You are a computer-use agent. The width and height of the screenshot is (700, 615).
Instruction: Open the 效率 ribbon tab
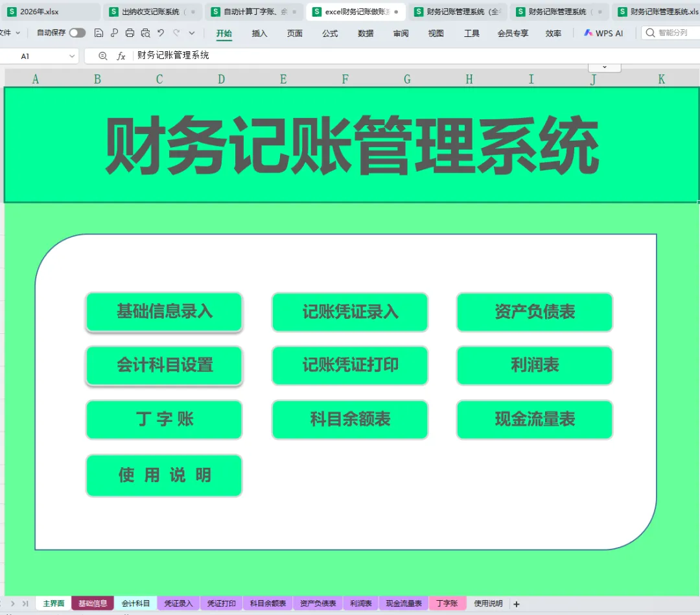click(x=553, y=34)
